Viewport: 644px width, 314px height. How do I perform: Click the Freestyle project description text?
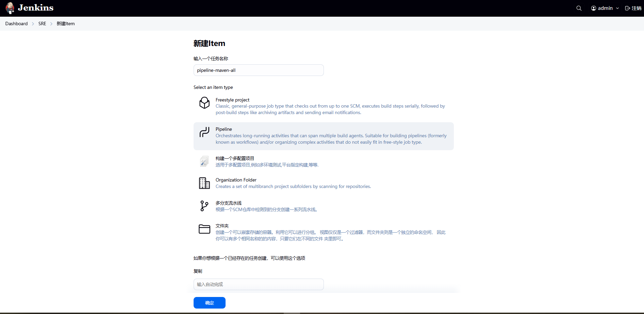pos(330,109)
